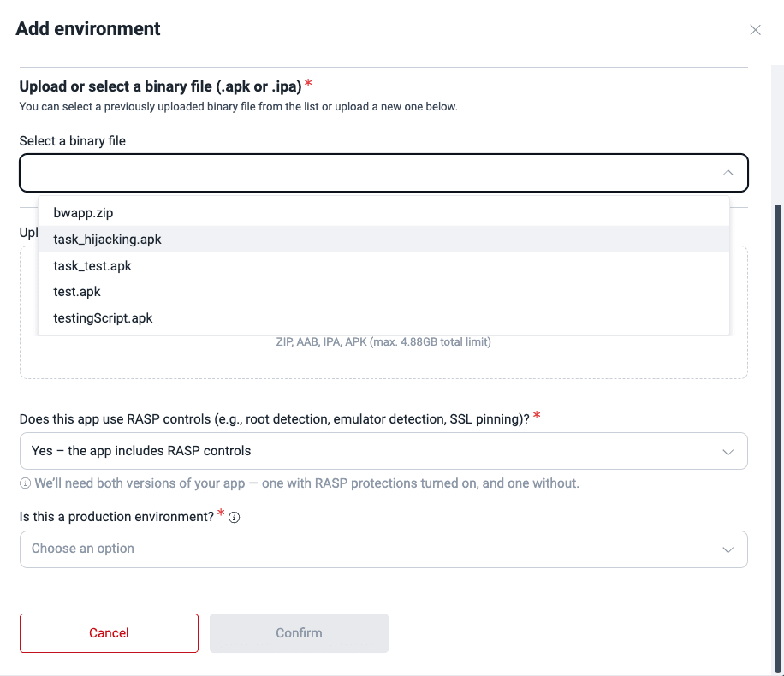Screen dimensions: 784x676
Task: Select testingScript.apk from the list
Action: click(x=102, y=317)
